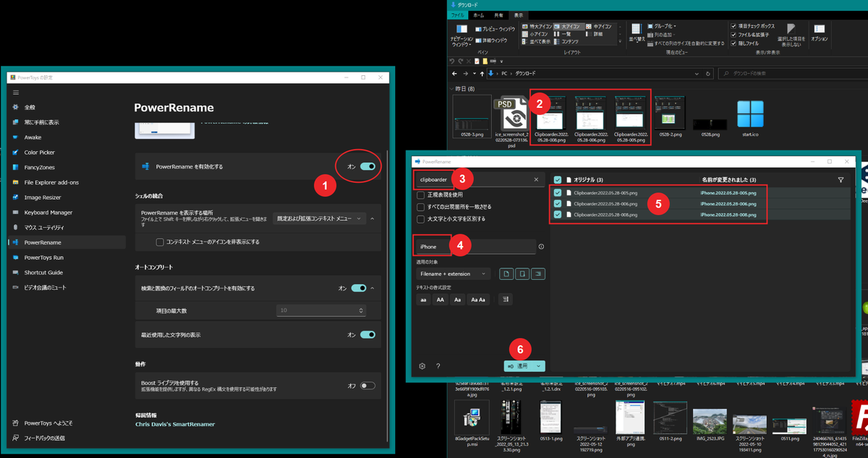
Task: Open 共有 tab in Explorer ribbon
Action: [x=499, y=14]
